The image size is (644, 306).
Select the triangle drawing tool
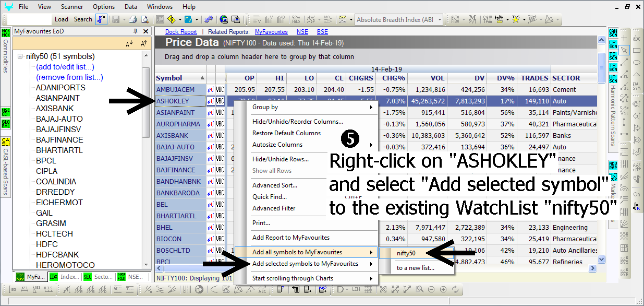(x=636, y=74)
